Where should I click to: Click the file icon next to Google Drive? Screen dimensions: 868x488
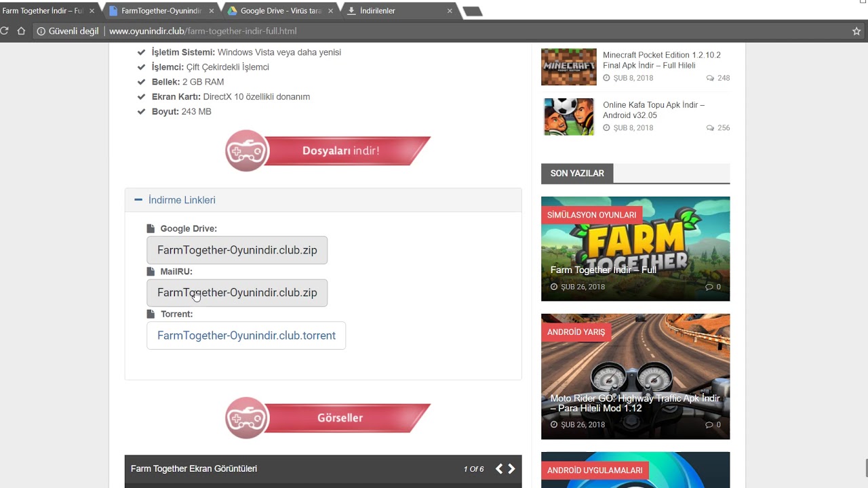151,229
